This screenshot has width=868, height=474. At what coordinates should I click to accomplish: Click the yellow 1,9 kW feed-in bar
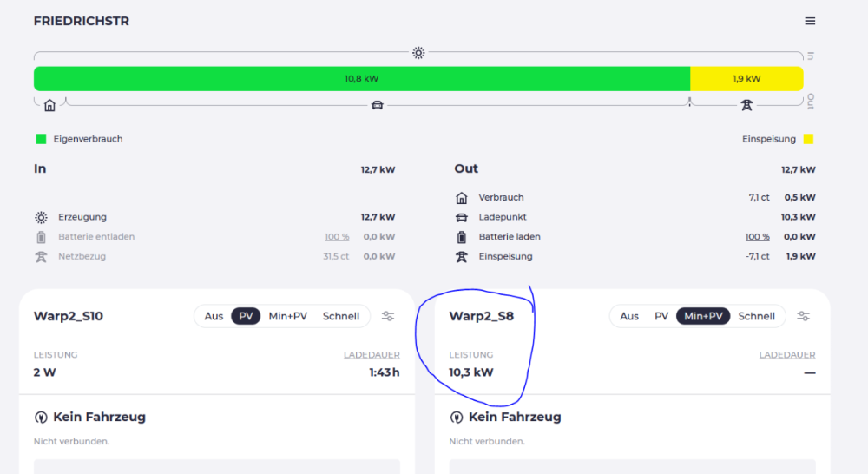click(746, 79)
